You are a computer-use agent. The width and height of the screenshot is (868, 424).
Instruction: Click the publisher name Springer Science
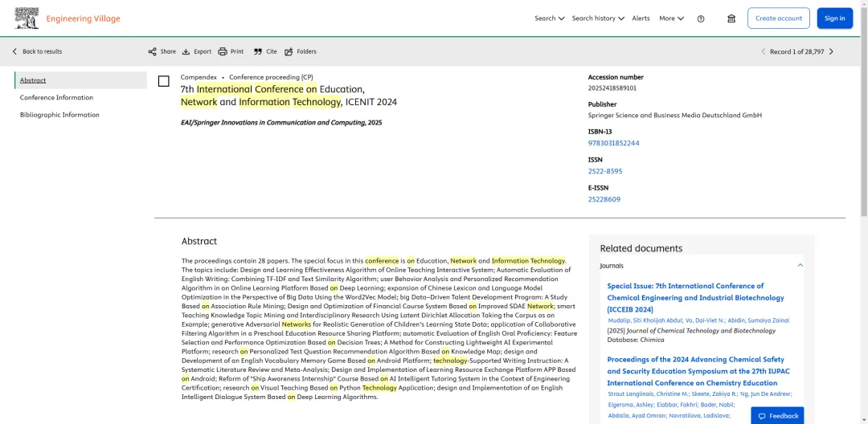click(675, 116)
